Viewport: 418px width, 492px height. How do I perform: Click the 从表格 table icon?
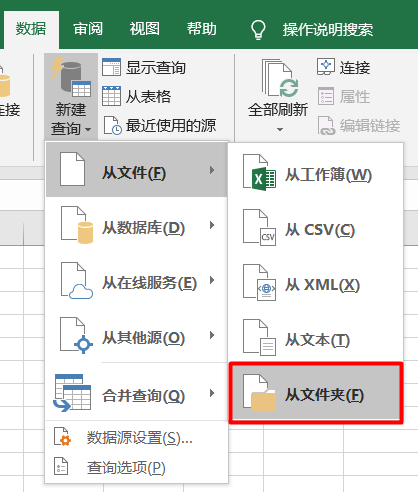pos(111,96)
